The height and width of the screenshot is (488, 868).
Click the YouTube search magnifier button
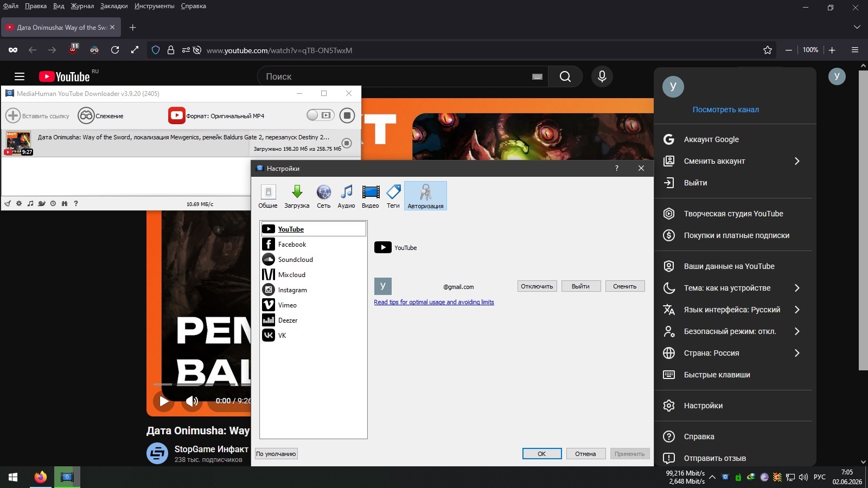pyautogui.click(x=565, y=76)
